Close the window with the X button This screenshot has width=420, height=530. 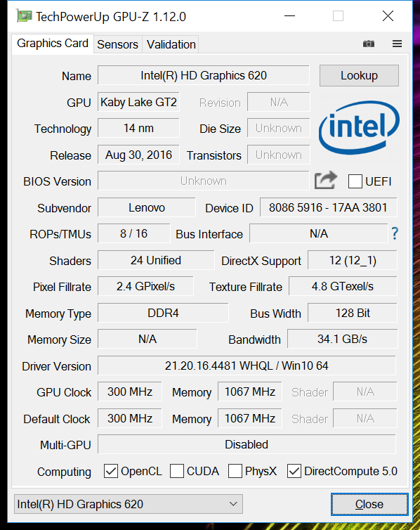pos(388,16)
